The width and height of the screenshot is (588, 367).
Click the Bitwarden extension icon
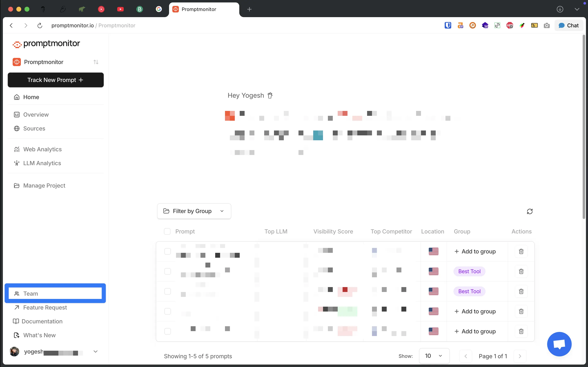448,25
